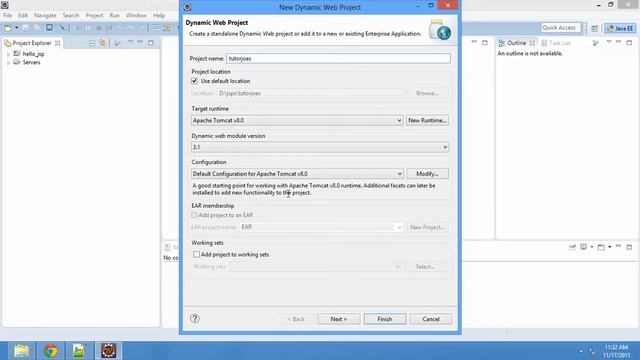640x360 pixels.
Task: Minimize the editor area
Action: (x=474, y=42)
